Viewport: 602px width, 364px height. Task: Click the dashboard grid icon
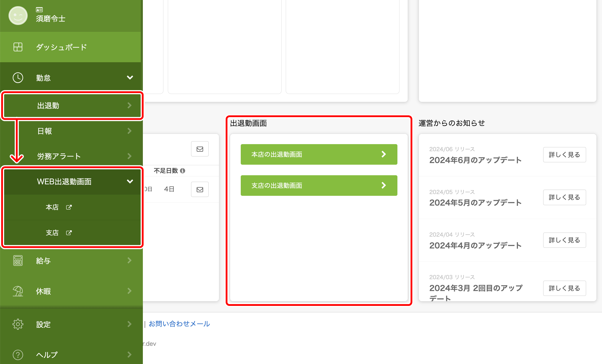click(x=18, y=47)
